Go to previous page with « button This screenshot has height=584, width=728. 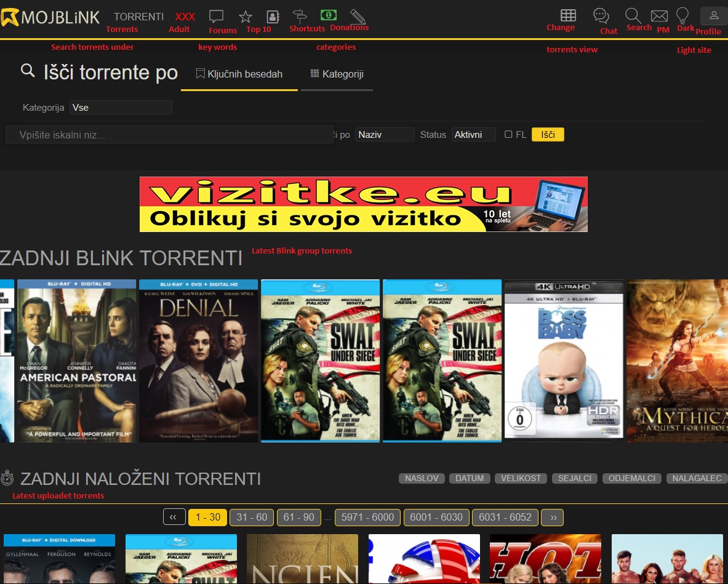[x=174, y=517]
